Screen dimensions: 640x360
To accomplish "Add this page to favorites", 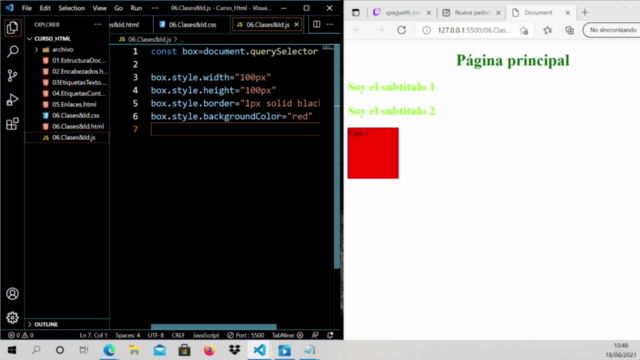I will click(x=524, y=30).
